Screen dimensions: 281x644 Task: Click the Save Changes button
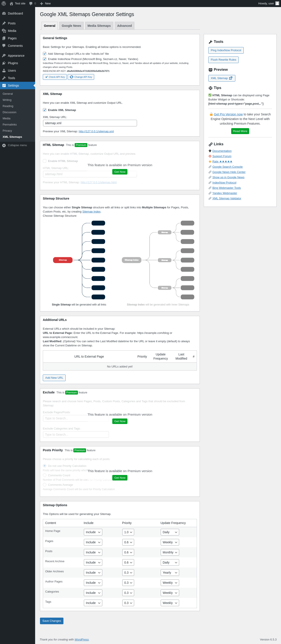click(52, 621)
